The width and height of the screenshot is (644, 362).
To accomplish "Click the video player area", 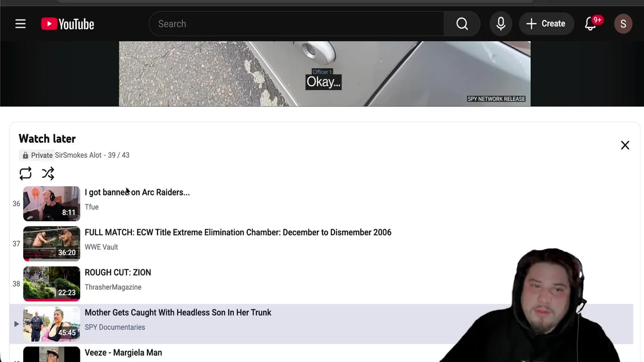I will coord(325,74).
